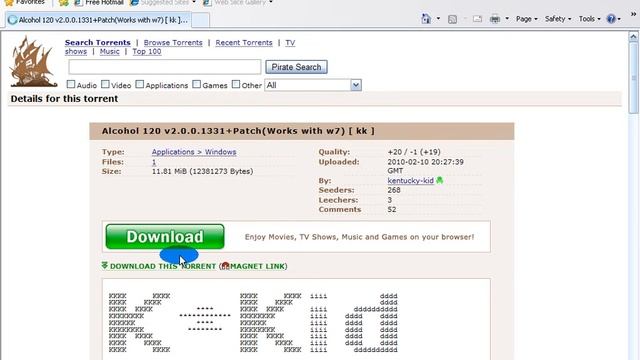Open the Free Hotmail favorites link

(x=99, y=2)
